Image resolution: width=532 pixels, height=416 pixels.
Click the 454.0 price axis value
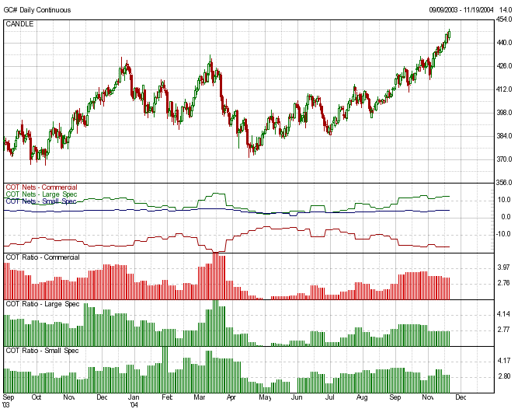[504, 20]
